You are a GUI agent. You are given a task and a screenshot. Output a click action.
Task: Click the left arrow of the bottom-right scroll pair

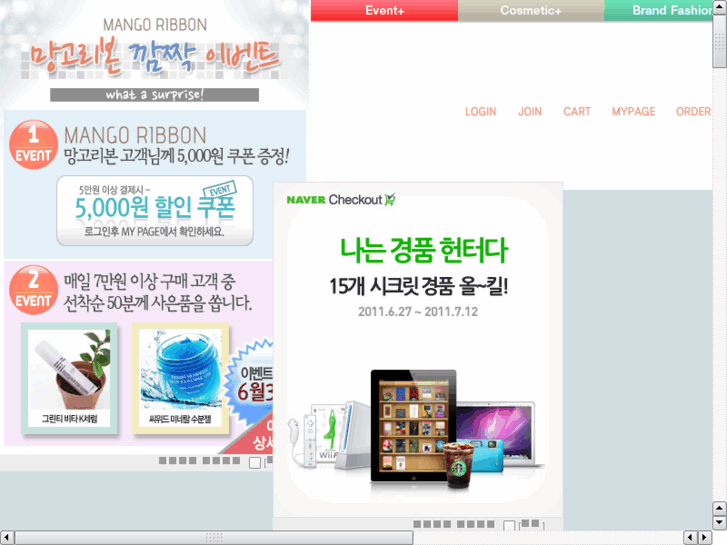point(690,537)
